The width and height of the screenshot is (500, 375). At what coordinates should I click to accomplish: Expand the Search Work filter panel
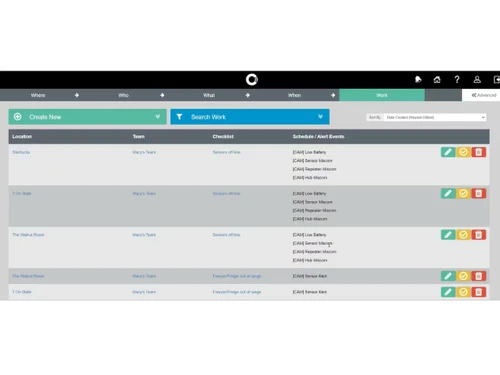tap(250, 117)
